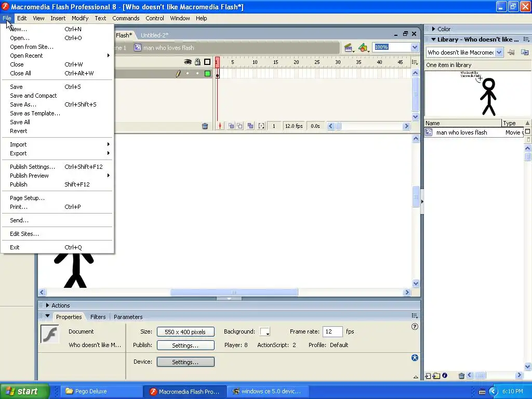Toggle Edit Multiple Frames in timeline
Viewport: 532px width, 399px height.
tap(250, 126)
